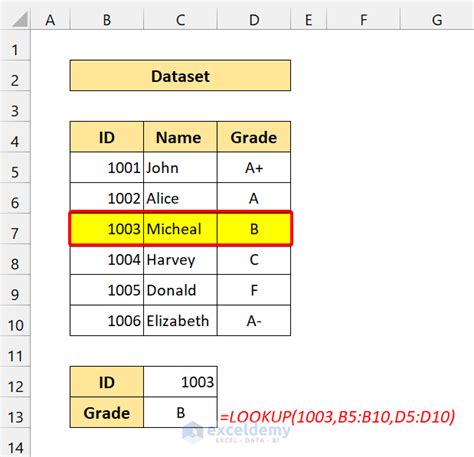This screenshot has width=474, height=457.
Task: Select Donald's grade F cell
Action: click(254, 290)
